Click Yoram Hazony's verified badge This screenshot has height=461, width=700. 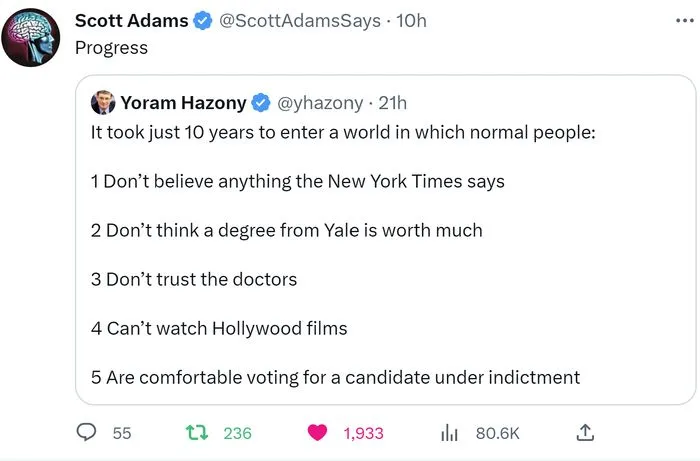(262, 102)
